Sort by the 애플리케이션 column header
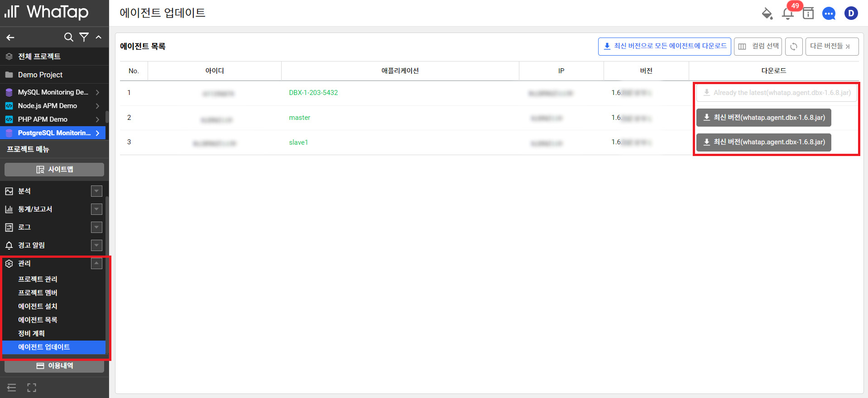The height and width of the screenshot is (398, 868). coord(400,71)
